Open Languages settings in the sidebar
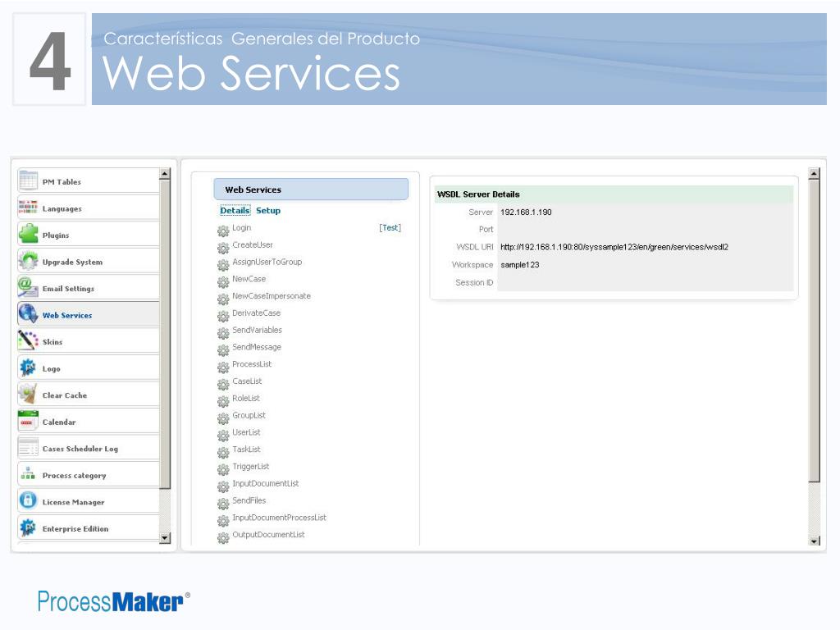 89,208
